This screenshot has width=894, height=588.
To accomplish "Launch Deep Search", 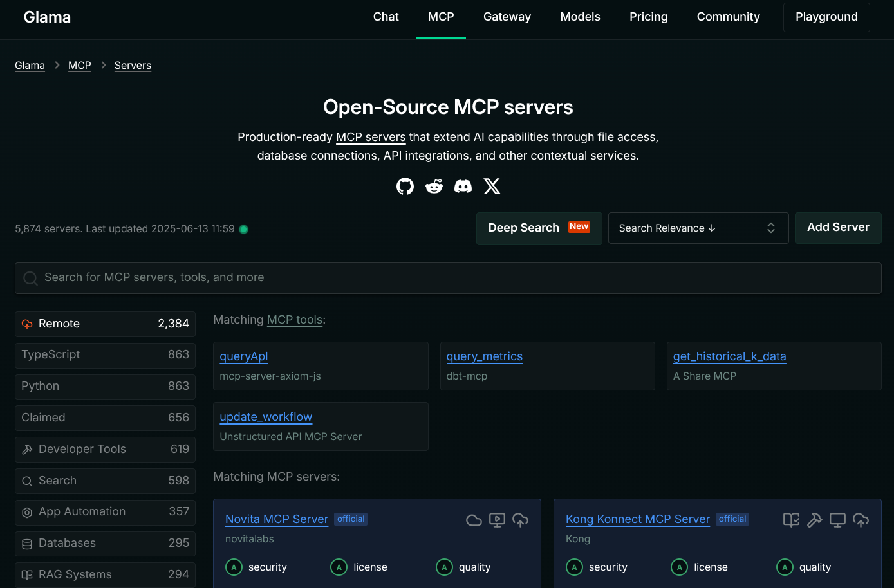I will 539,228.
